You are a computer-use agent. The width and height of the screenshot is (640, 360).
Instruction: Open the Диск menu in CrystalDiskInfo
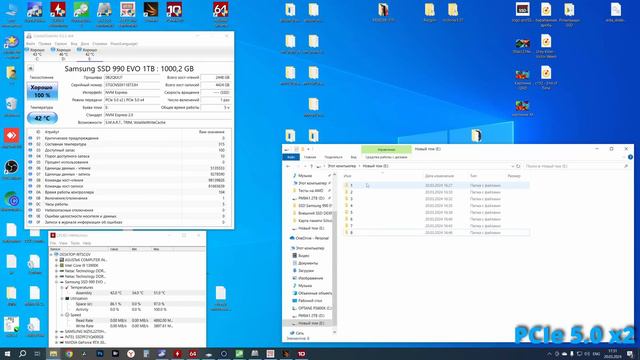point(84,43)
